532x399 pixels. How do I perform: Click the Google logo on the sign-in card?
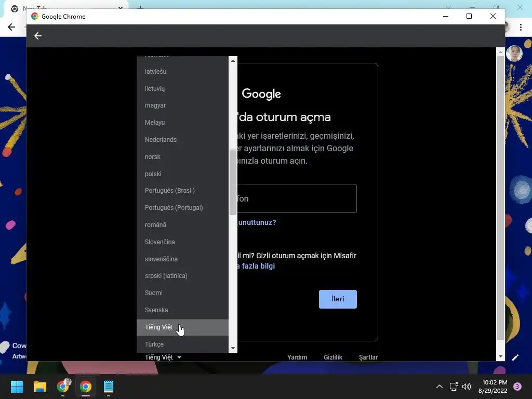click(x=261, y=94)
